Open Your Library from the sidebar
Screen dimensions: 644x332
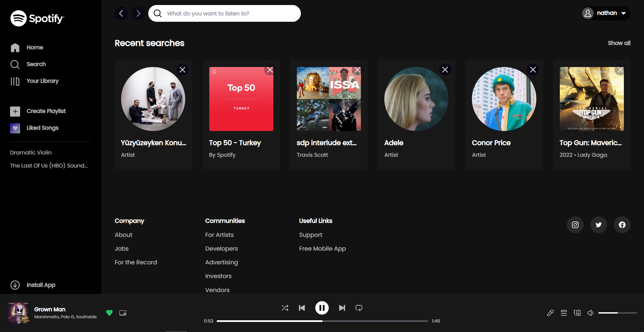pos(43,81)
